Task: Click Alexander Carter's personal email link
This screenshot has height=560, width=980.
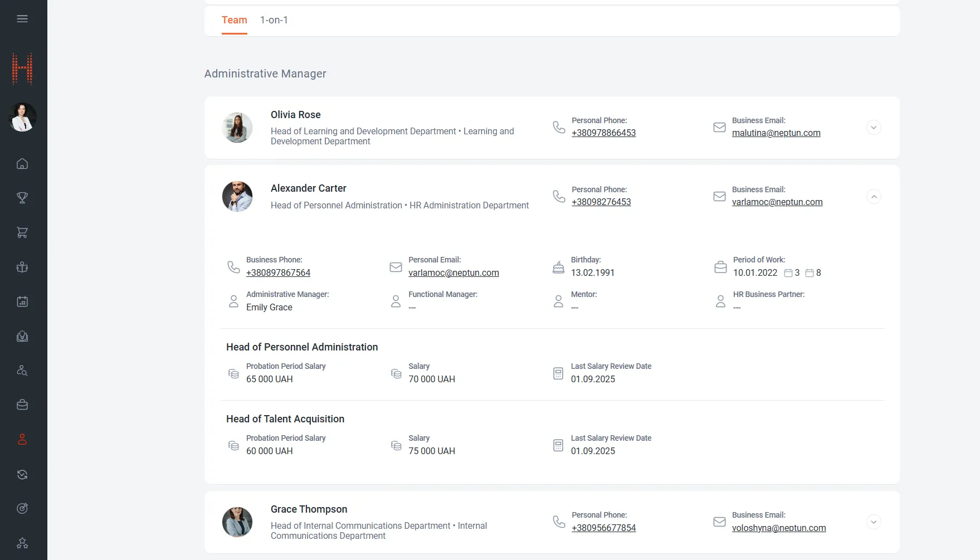Action: (454, 273)
